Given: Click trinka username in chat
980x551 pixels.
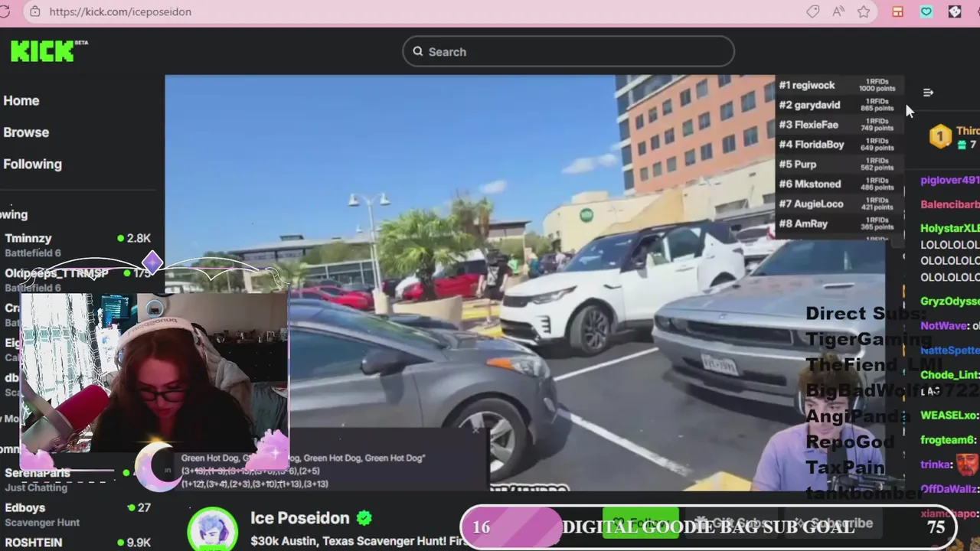Looking at the screenshot, I should (935, 465).
